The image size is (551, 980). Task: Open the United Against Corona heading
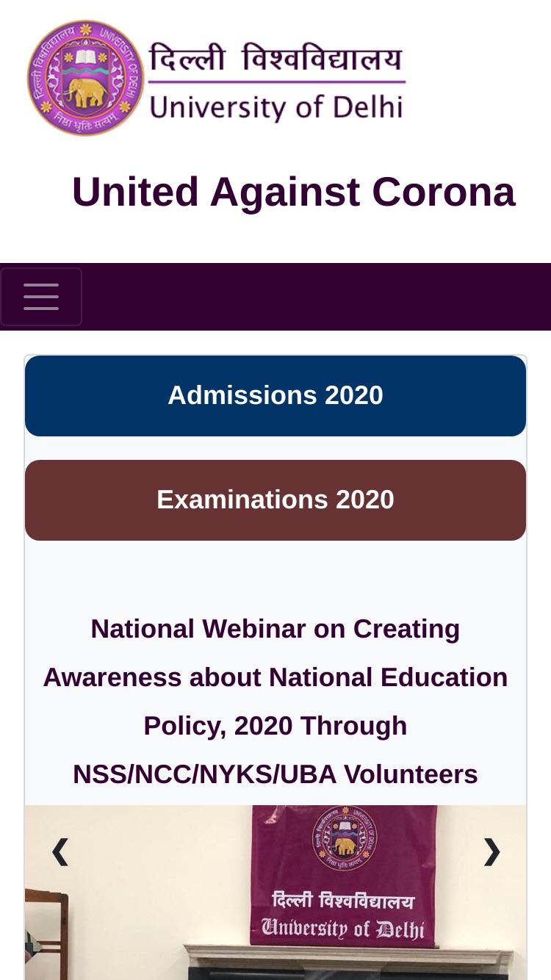pos(293,192)
